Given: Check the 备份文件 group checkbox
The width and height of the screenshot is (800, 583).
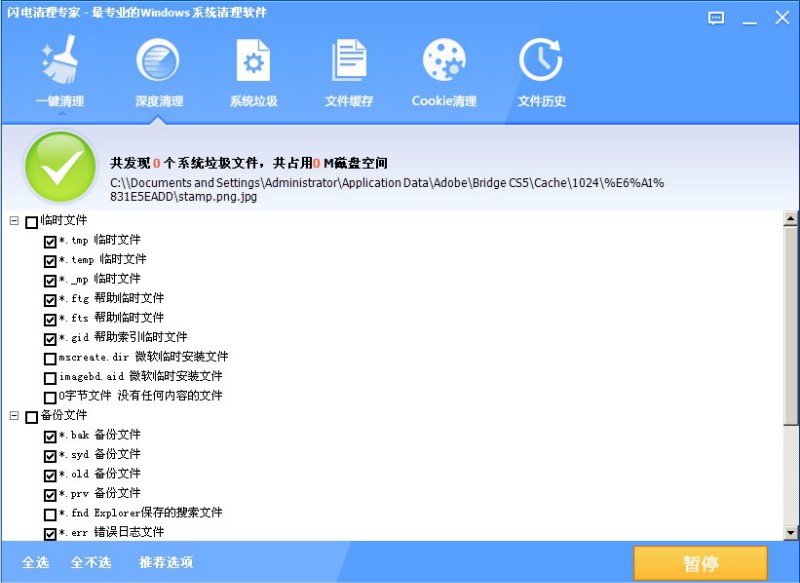Looking at the screenshot, I should pos(32,417).
